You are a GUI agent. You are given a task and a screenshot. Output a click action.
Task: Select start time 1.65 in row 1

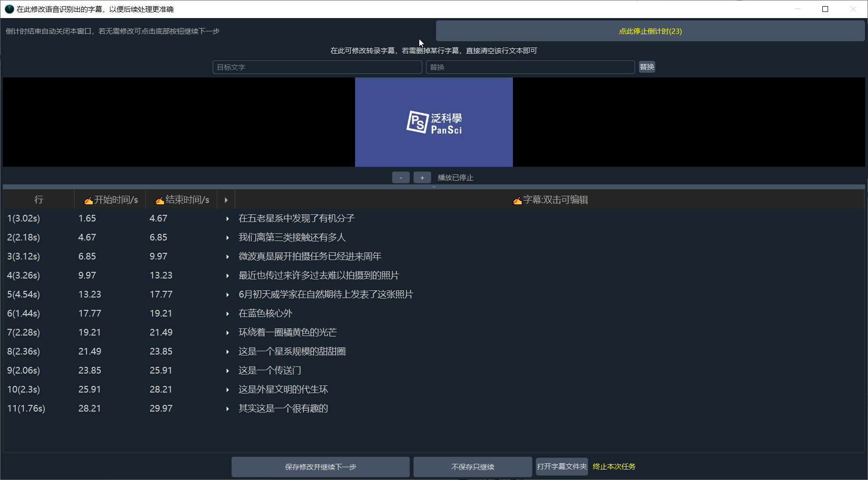(87, 219)
